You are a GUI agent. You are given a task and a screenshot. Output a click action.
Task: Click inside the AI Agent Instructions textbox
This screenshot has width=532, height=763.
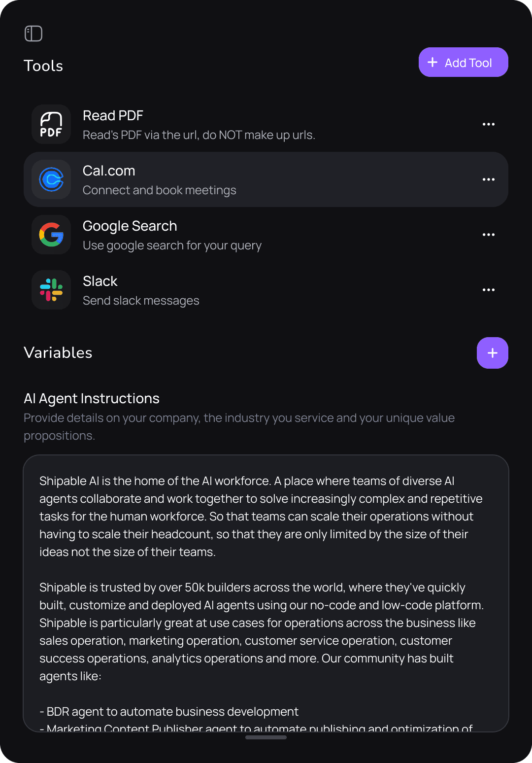pos(266,591)
